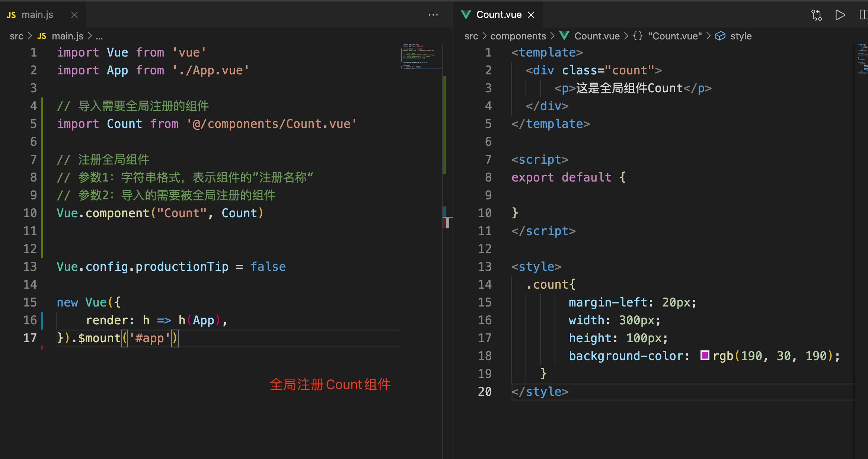Click the curly braces breadcrumb icon
This screenshot has width=868, height=459.
638,36
